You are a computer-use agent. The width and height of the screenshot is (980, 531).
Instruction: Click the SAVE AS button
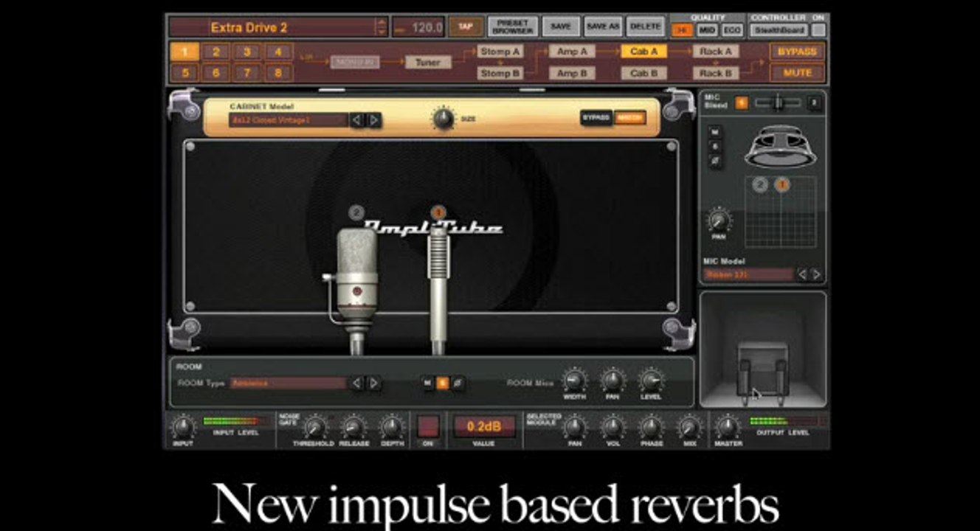pos(603,27)
